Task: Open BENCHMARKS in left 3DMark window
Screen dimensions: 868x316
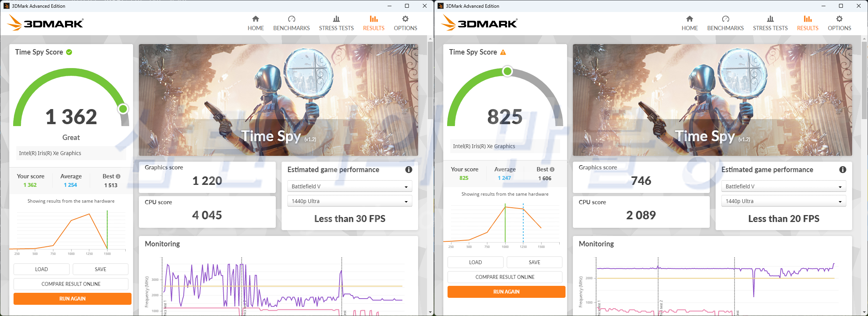Action: (291, 23)
